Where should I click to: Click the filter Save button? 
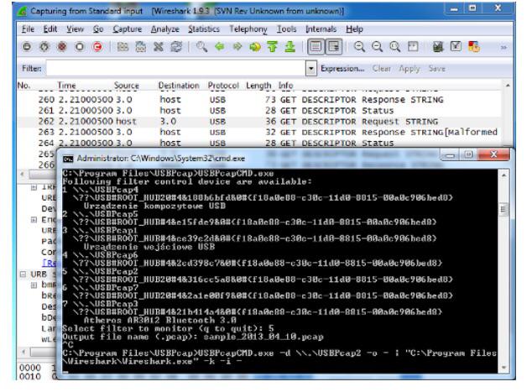tap(437, 69)
